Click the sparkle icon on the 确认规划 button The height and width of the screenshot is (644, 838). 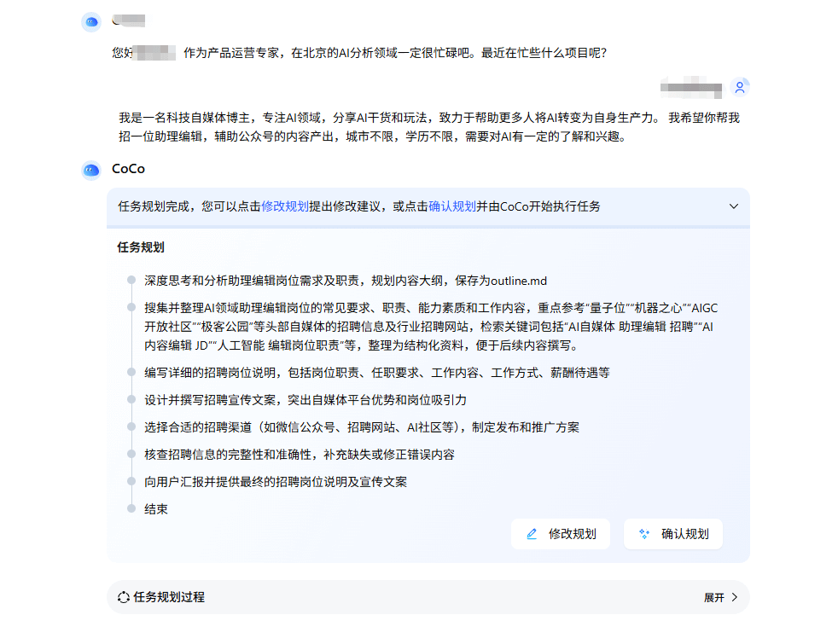644,534
